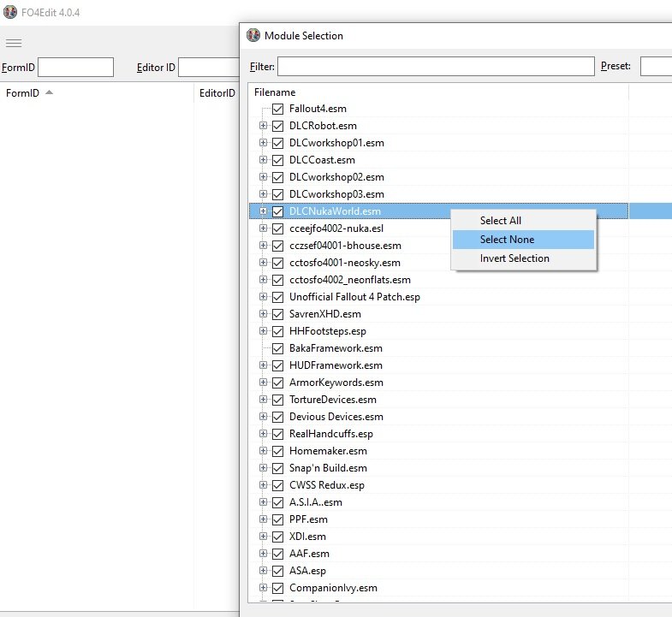Click the EditorID column header
Viewport: 672px width, 617px height.
coord(217,92)
